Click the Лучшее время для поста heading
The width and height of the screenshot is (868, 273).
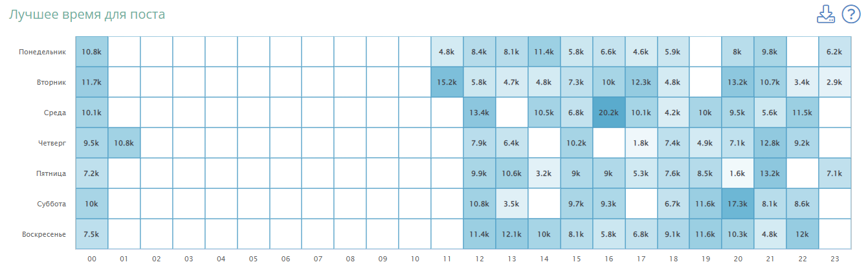(87, 14)
